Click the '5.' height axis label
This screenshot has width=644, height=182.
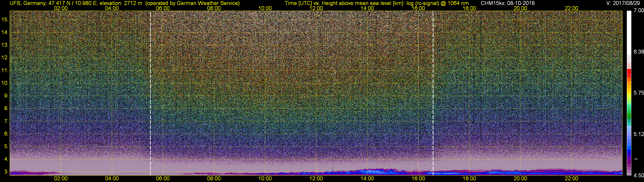(6, 146)
